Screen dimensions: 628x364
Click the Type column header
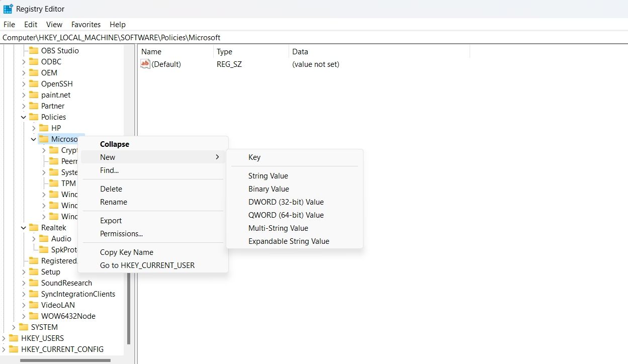(224, 51)
